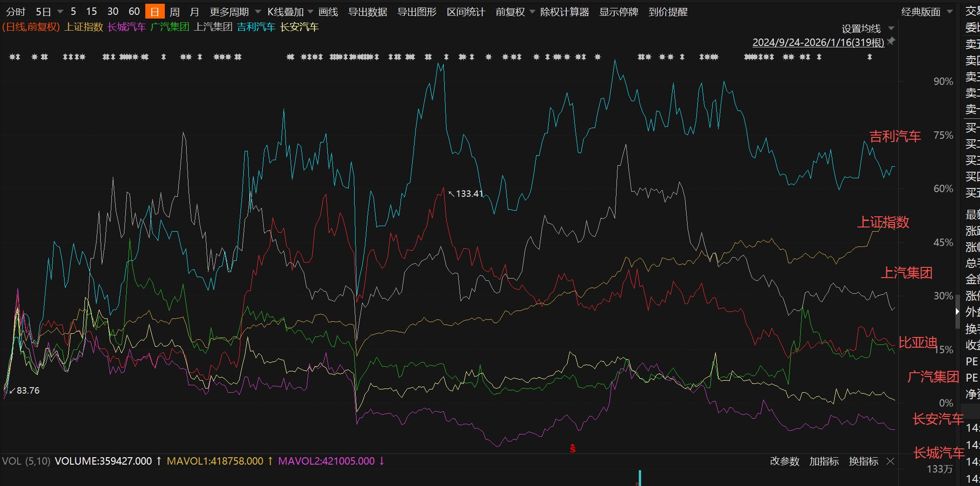980x486 pixels.
Task: Close the VOL indicator panel
Action: coord(890,461)
